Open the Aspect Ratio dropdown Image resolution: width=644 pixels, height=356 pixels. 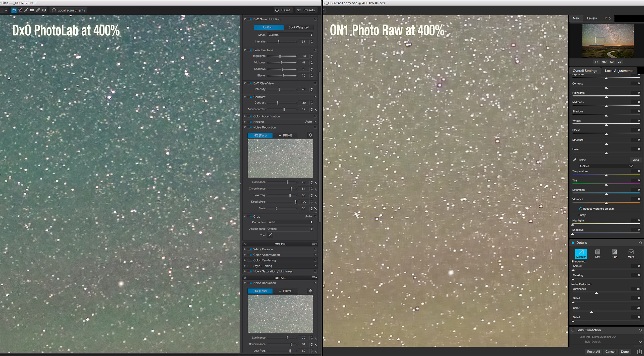coord(290,229)
